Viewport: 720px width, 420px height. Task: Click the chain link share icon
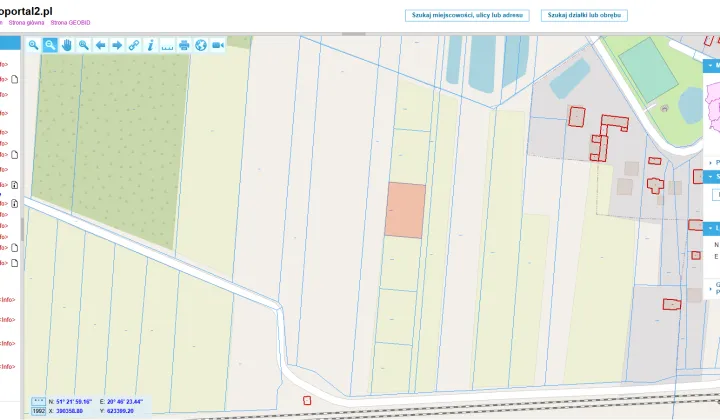click(134, 45)
